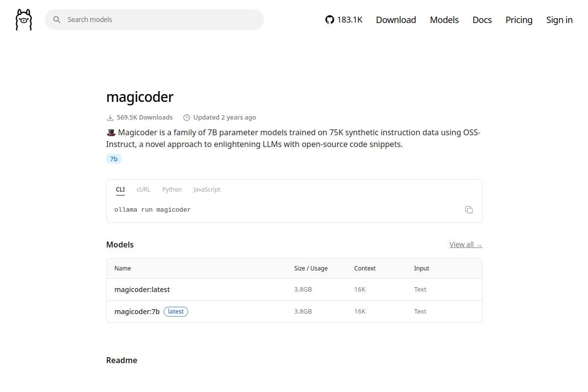Viewport: 588px width, 392px height.
Task: Switch to the Python tab
Action: [x=172, y=190]
